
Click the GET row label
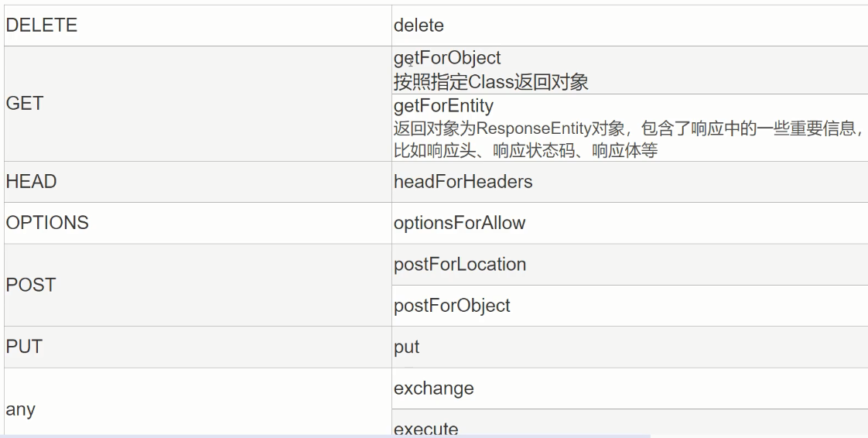[24, 104]
